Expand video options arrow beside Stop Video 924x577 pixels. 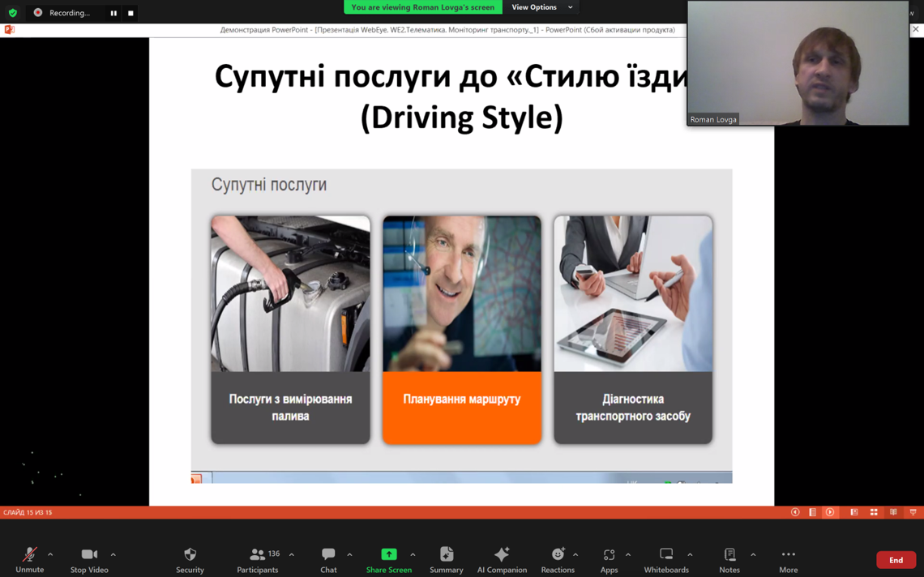[x=113, y=555]
